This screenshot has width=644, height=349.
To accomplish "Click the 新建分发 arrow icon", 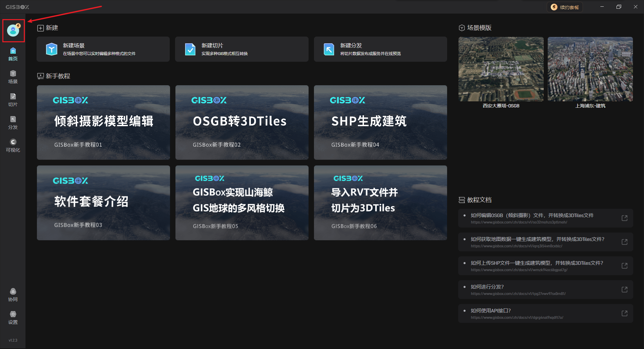I will (x=329, y=49).
